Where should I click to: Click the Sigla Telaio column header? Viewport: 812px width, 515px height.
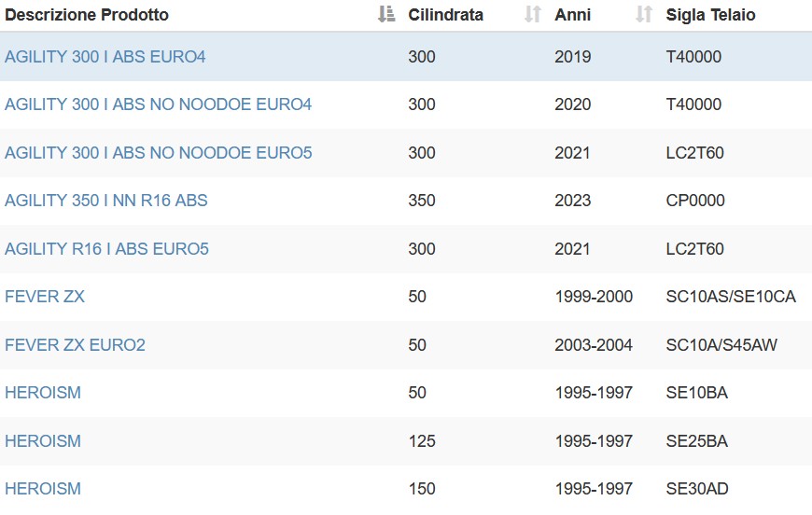[710, 15]
